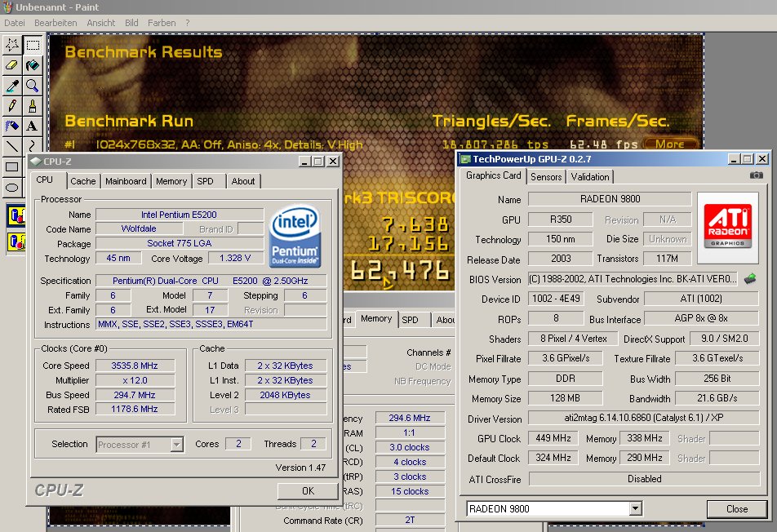
Task: Click the OK button in CPU-Z
Action: (x=308, y=490)
